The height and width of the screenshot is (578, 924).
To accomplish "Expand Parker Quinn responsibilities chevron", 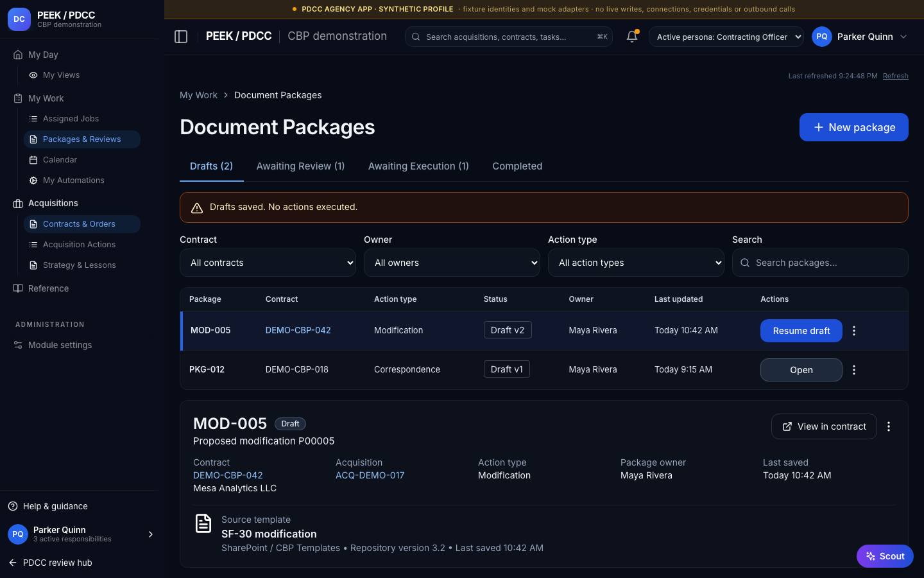I will point(151,534).
